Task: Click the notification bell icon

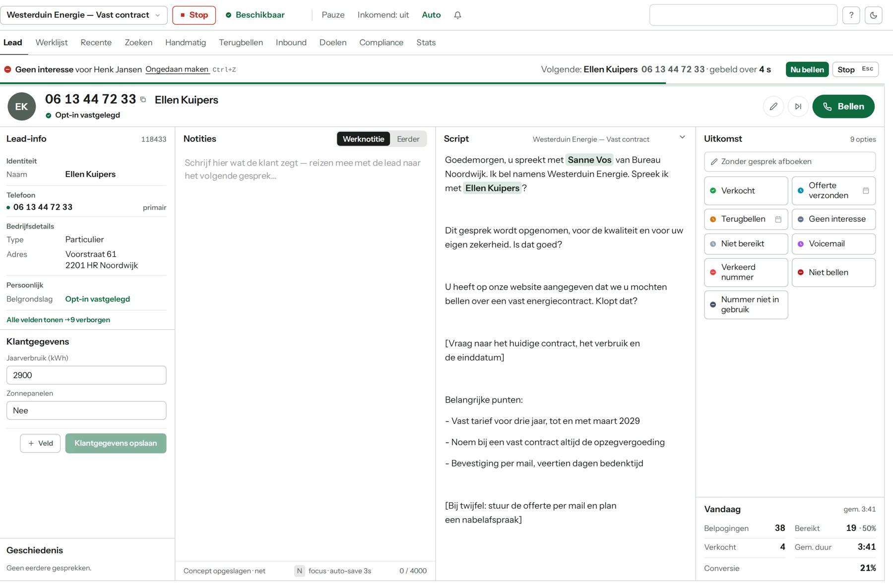Action: click(457, 15)
